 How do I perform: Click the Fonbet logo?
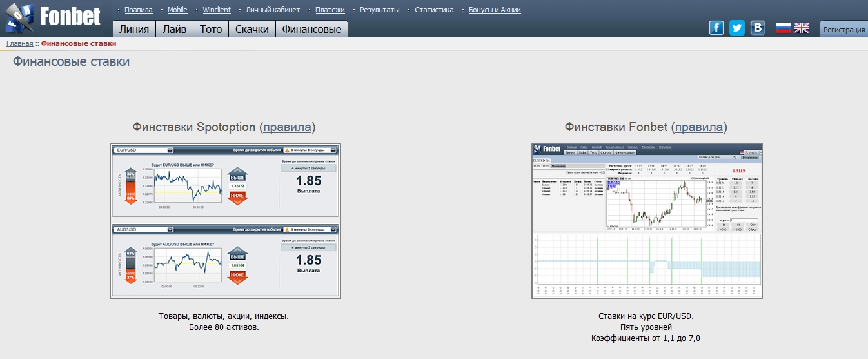pyautogui.click(x=54, y=17)
